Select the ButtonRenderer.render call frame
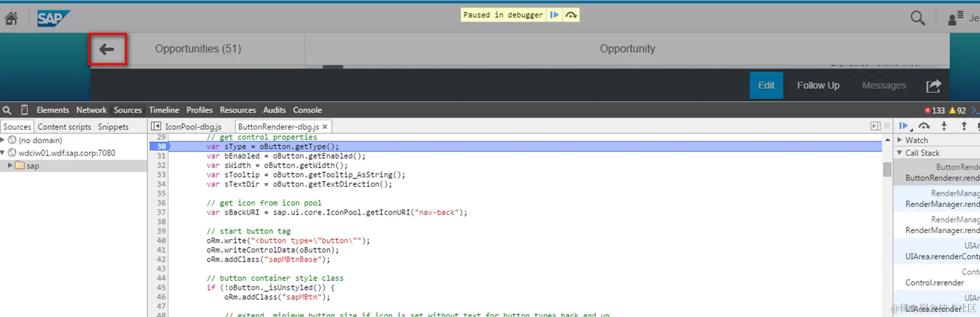Screen dimensions: 980x317 [x=937, y=172]
